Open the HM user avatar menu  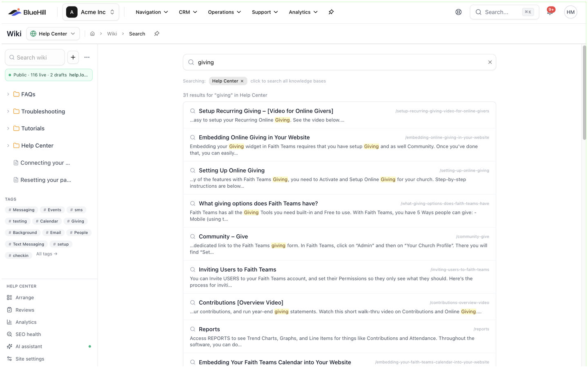[570, 12]
